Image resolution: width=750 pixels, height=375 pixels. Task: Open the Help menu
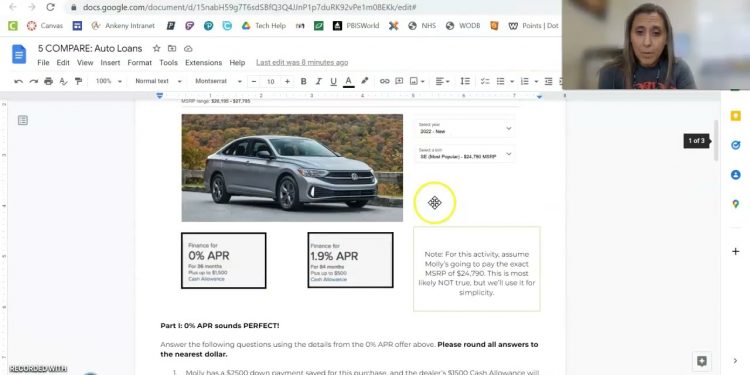tap(237, 63)
